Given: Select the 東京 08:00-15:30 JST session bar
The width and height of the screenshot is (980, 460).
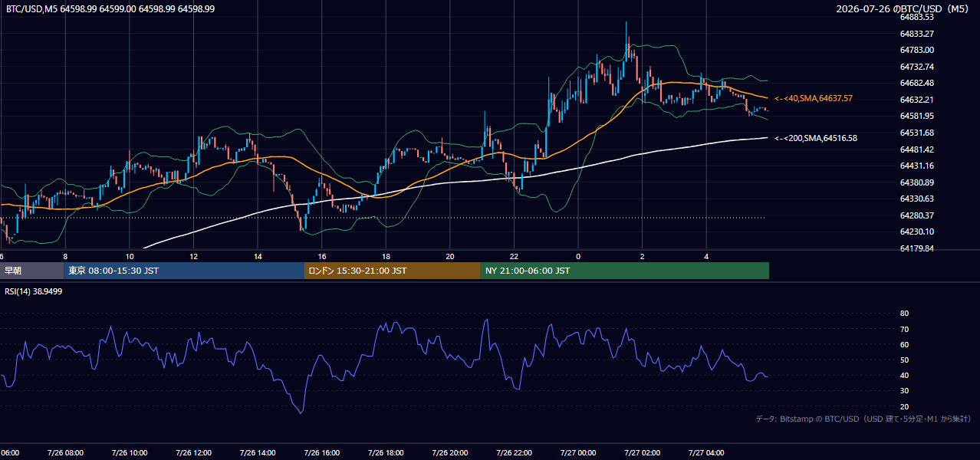Looking at the screenshot, I should tap(184, 271).
